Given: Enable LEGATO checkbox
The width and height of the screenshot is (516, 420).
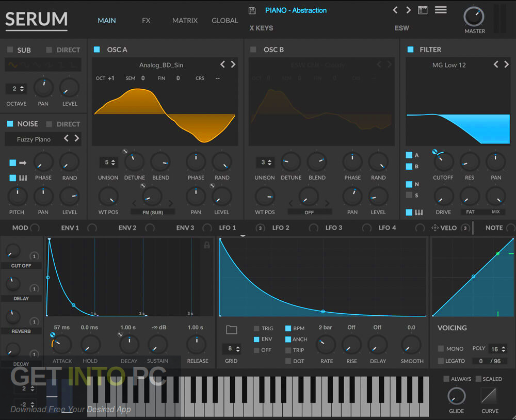Looking at the screenshot, I should tap(441, 361).
